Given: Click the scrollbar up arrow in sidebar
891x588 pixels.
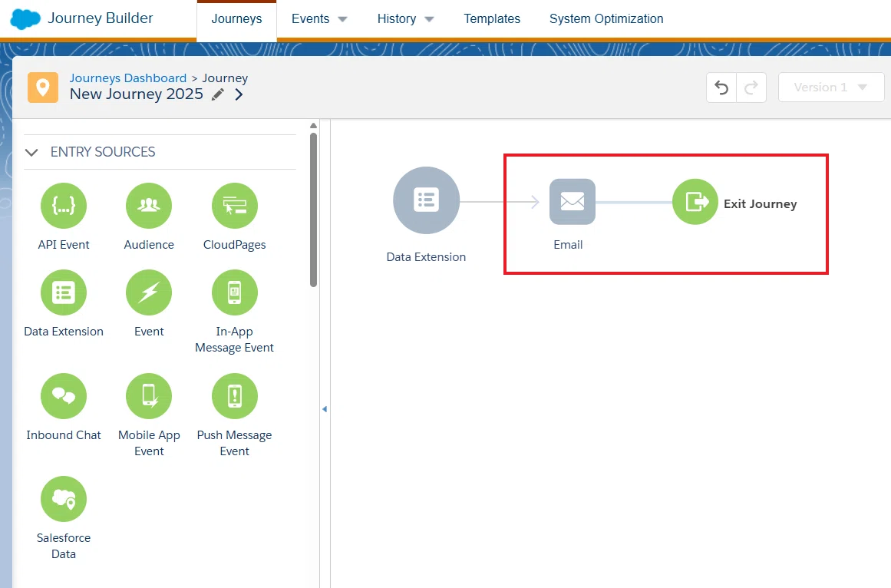Looking at the screenshot, I should [313, 126].
